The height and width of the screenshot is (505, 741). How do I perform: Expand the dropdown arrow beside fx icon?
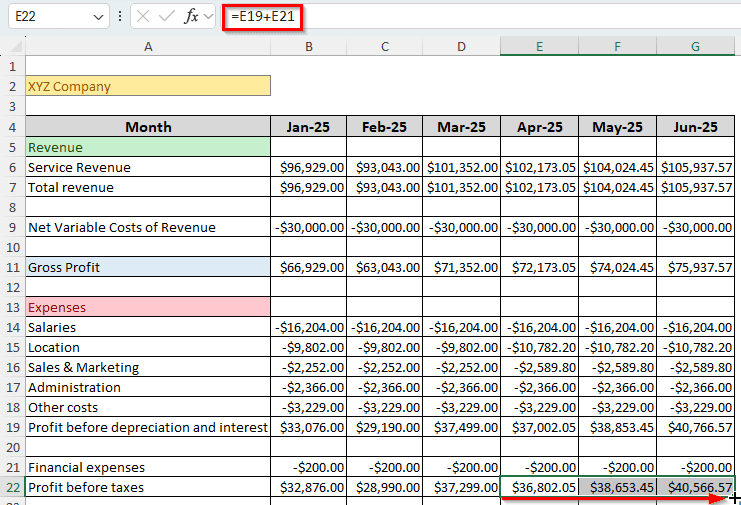coord(207,17)
